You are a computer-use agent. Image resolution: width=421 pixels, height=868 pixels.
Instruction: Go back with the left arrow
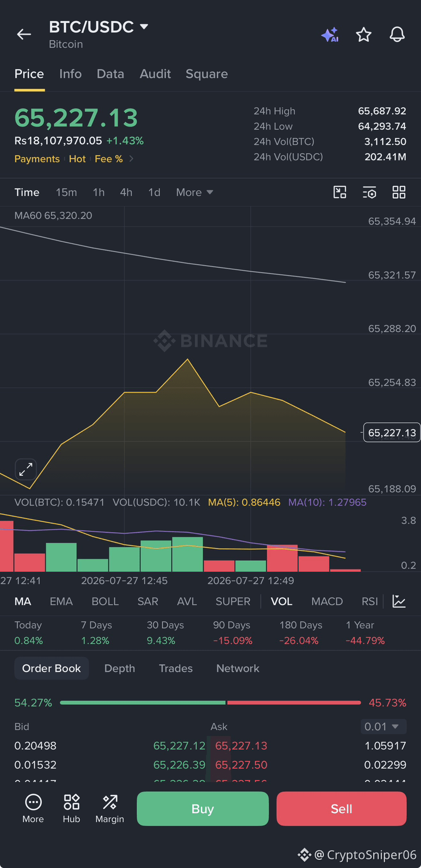[x=24, y=35]
